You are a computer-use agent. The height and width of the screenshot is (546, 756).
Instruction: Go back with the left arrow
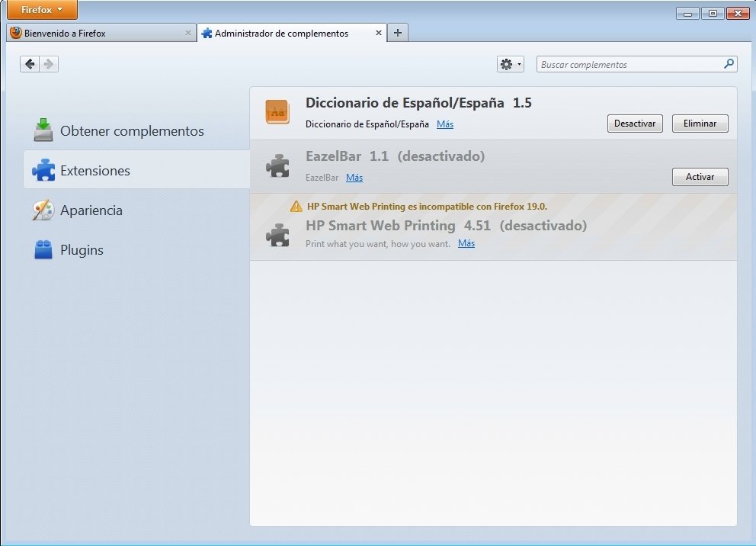pyautogui.click(x=30, y=63)
